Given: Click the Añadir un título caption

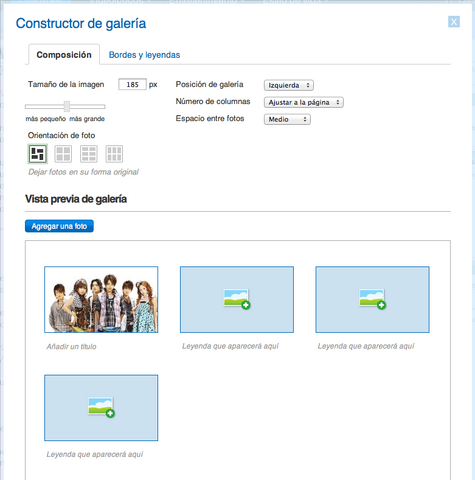Looking at the screenshot, I should pos(71,347).
